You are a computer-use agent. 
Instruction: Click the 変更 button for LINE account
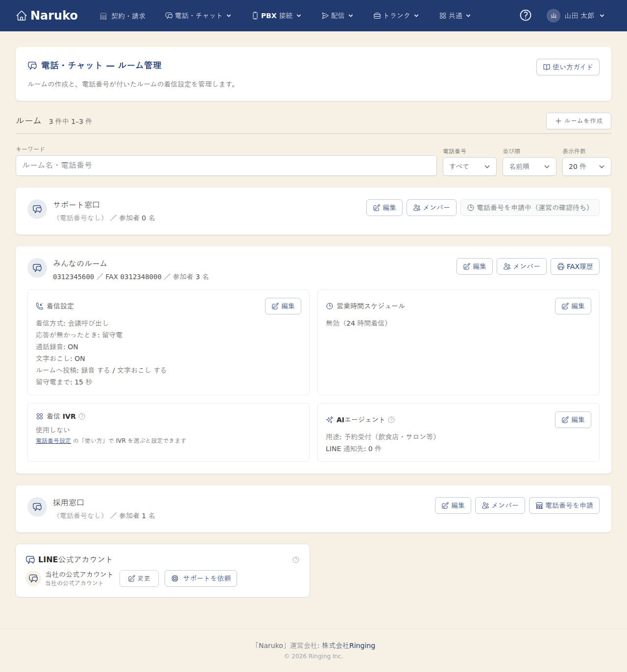click(x=139, y=578)
